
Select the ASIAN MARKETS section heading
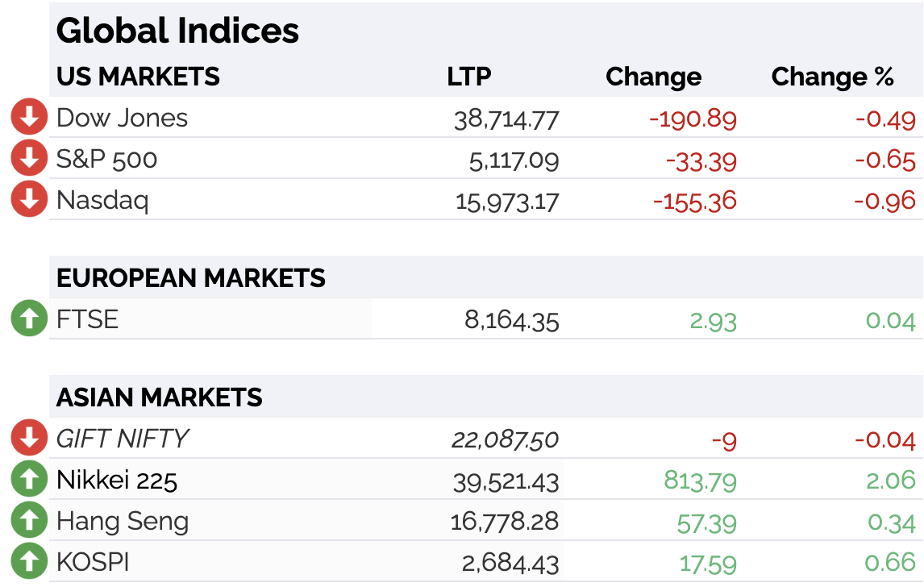point(159,398)
